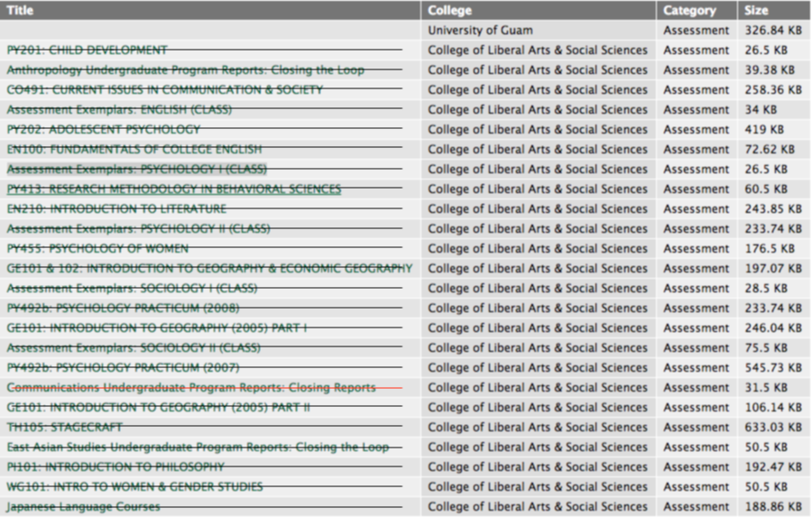Image resolution: width=812 pixels, height=517 pixels.
Task: Open Assessment Exemplars: SOCIOLOGY II (CLASS)
Action: [134, 348]
